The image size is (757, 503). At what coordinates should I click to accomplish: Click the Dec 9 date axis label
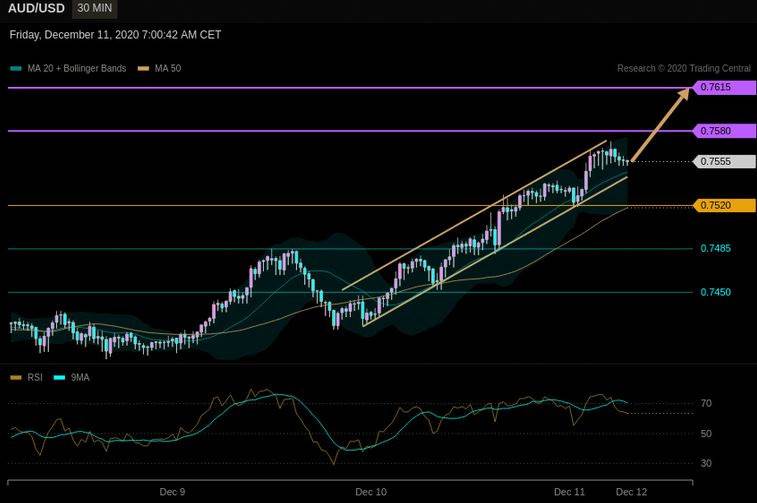coord(172,492)
